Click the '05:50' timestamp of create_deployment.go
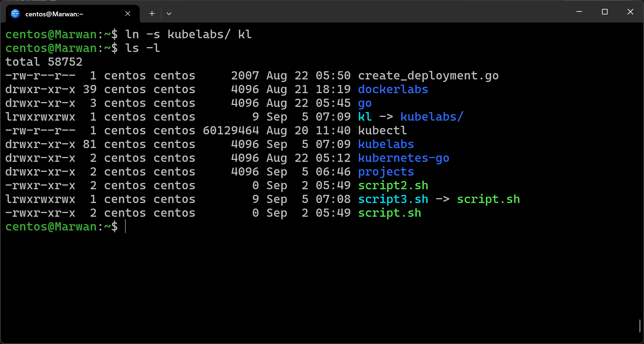The image size is (644, 344). click(x=333, y=76)
